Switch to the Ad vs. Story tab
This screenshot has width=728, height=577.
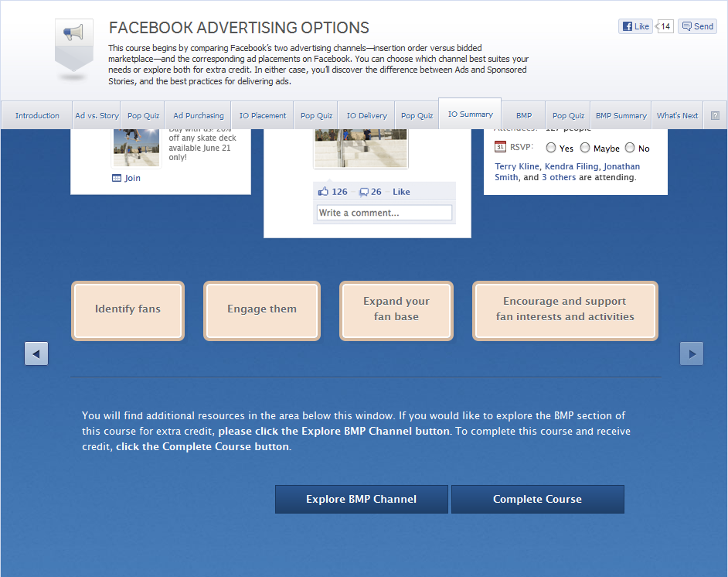tap(97, 115)
